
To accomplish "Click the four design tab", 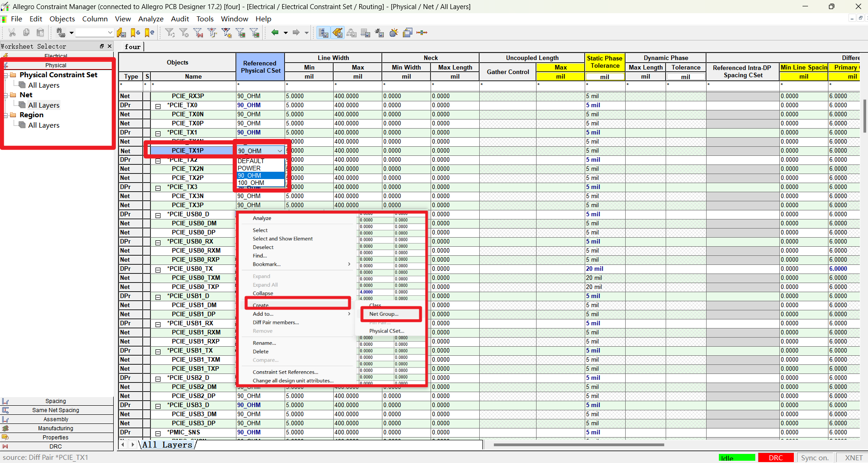I will (132, 46).
